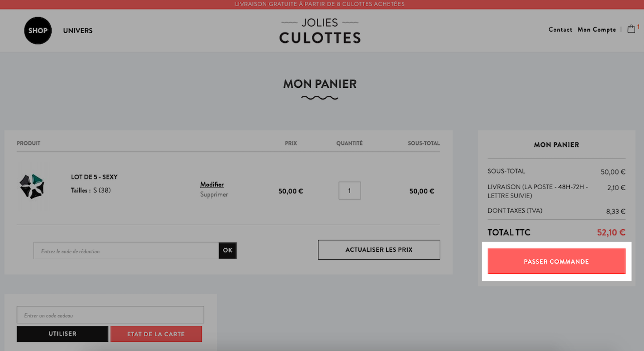Click Modifier for the Lot de 5 item
644x351 pixels.
point(212,185)
